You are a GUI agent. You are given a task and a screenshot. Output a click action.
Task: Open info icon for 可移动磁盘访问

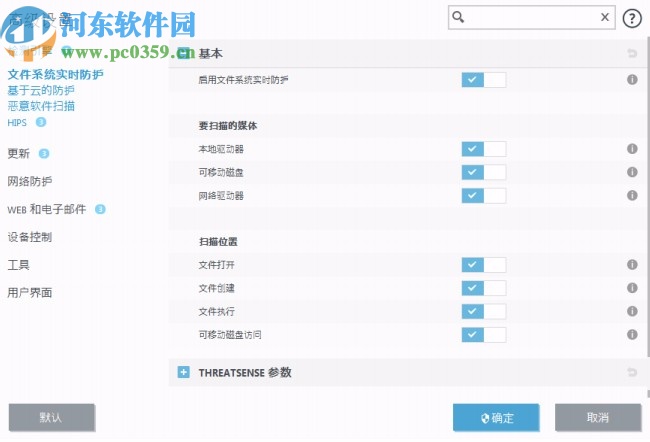tap(632, 334)
